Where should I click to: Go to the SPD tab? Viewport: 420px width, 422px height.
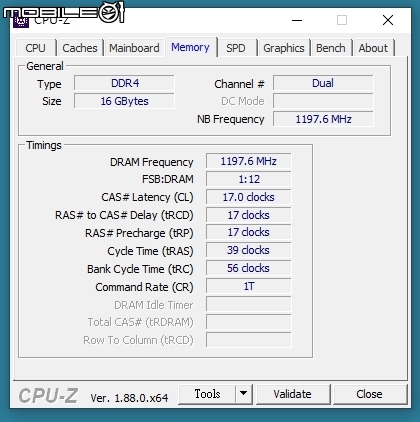click(x=236, y=48)
